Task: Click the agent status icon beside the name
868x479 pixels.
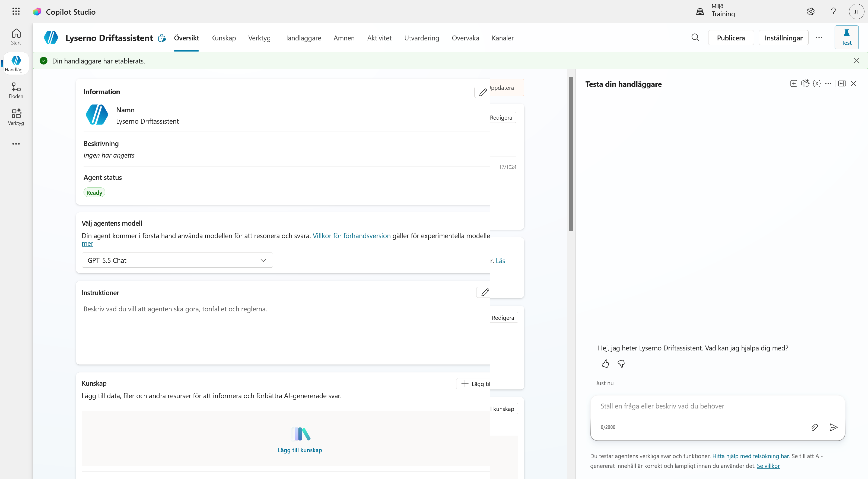Action: pos(162,38)
